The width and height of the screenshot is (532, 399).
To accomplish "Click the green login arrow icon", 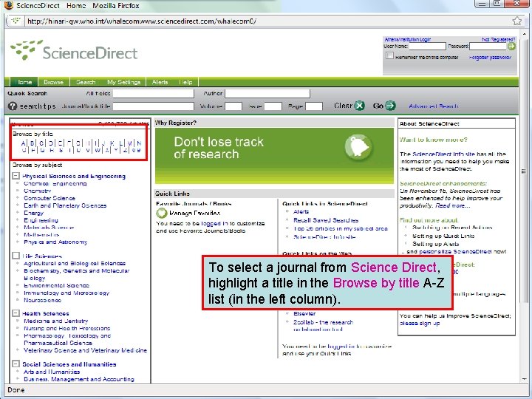I will [511, 46].
